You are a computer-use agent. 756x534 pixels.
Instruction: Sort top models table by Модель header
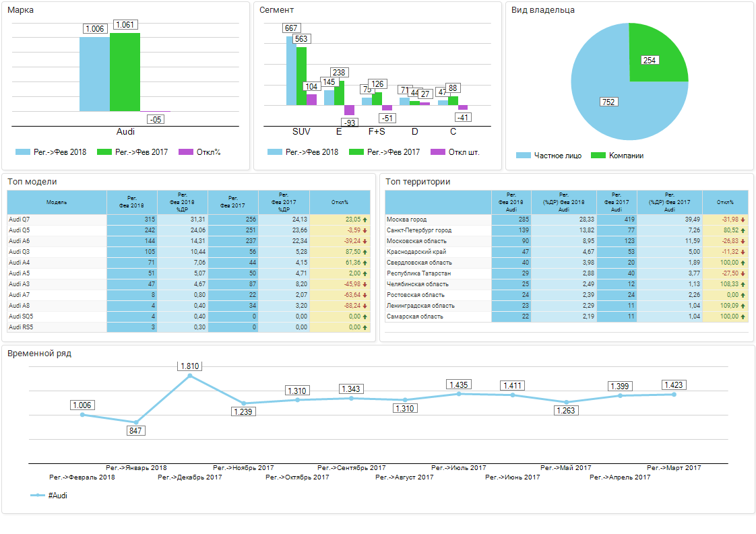click(x=57, y=202)
